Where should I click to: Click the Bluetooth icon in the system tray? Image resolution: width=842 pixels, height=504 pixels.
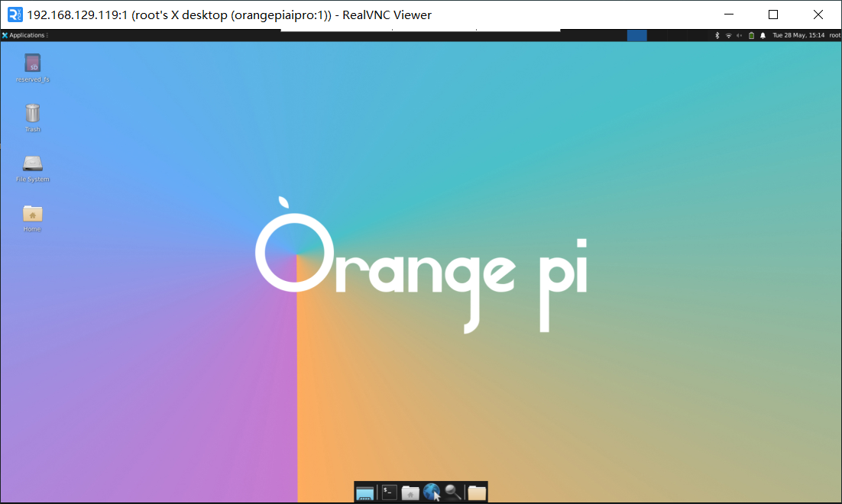coord(717,35)
